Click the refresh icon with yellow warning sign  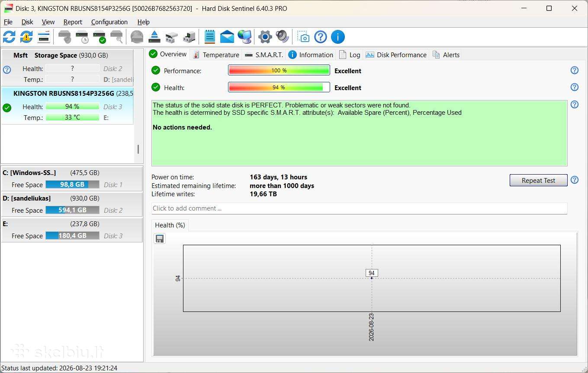[26, 37]
